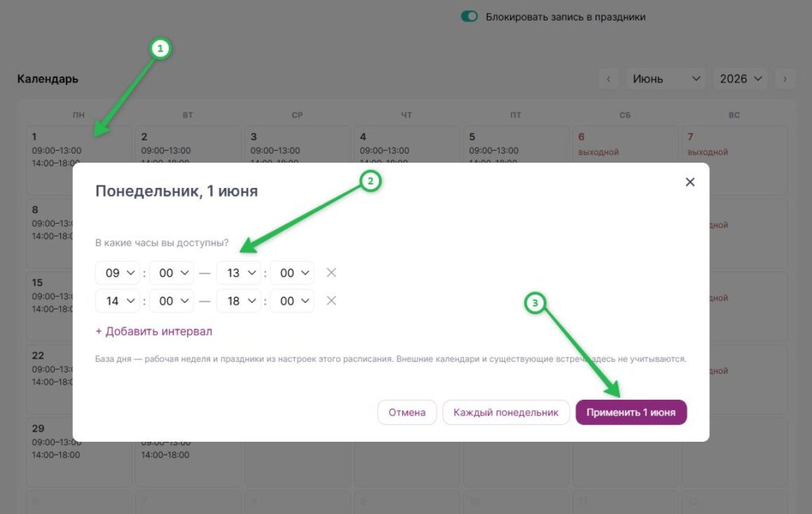
Task: Open the month dropdown showing Июнь
Action: [x=666, y=79]
